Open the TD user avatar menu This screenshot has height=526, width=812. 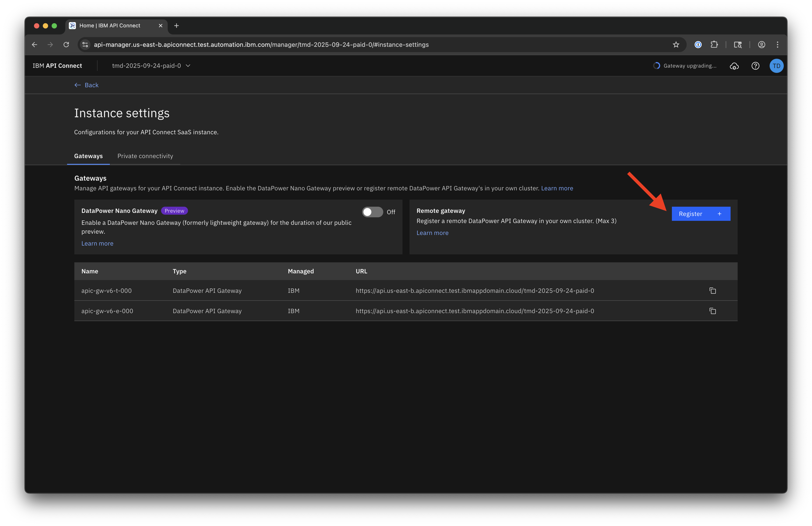[x=776, y=66]
